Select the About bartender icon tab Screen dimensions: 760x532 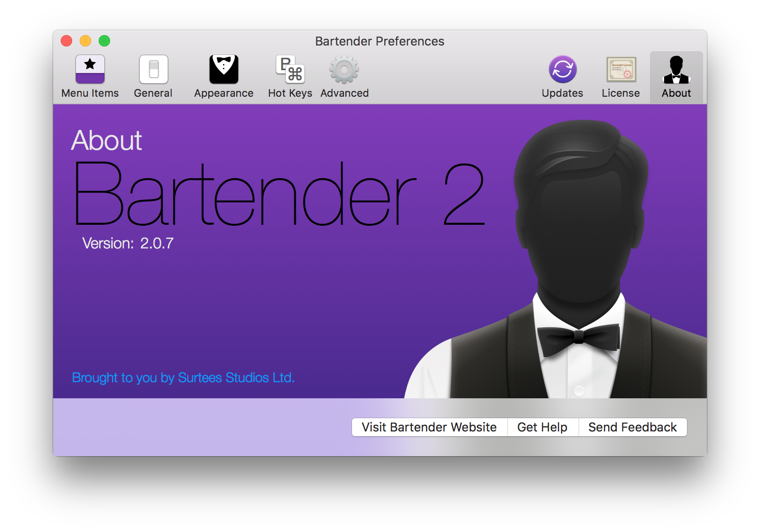[x=677, y=77]
